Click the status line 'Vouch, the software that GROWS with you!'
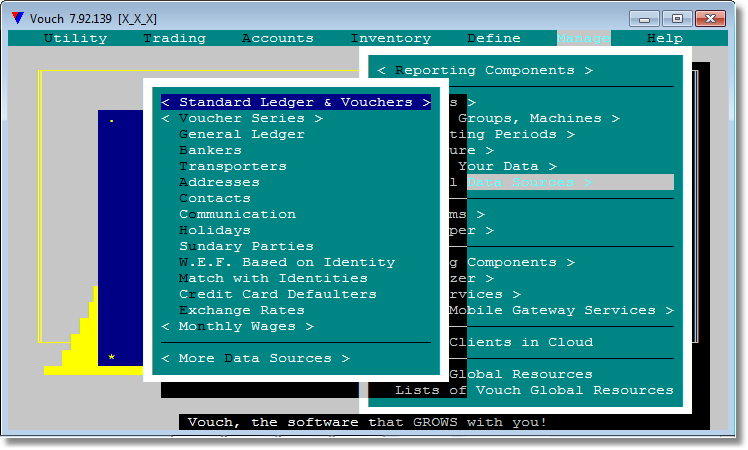Screen dimensions: 748x450 point(367,422)
